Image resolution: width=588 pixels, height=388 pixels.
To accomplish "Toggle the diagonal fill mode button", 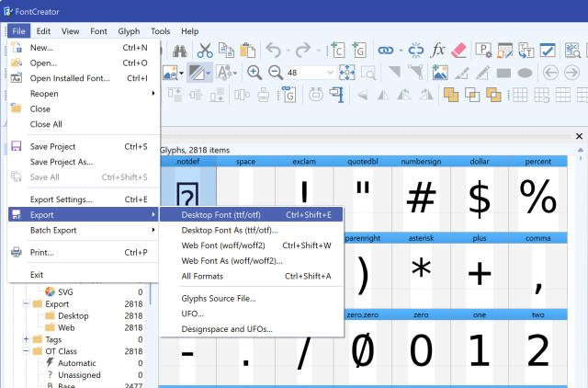I will point(196,73).
